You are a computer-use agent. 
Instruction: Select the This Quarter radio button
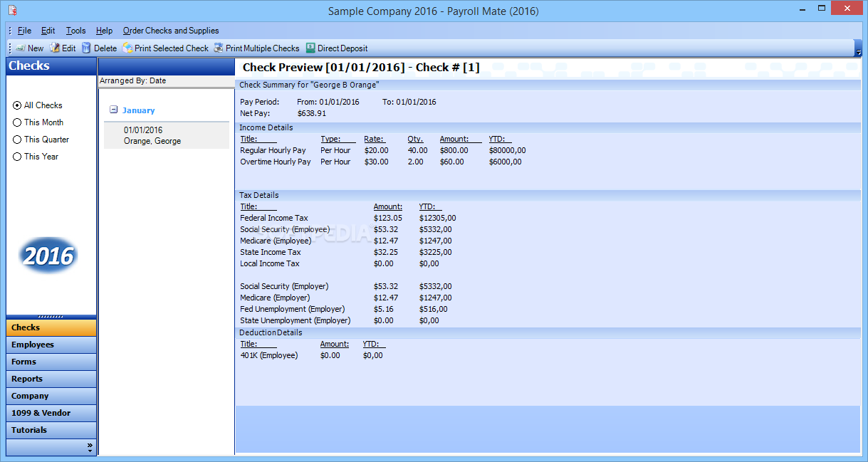(17, 140)
